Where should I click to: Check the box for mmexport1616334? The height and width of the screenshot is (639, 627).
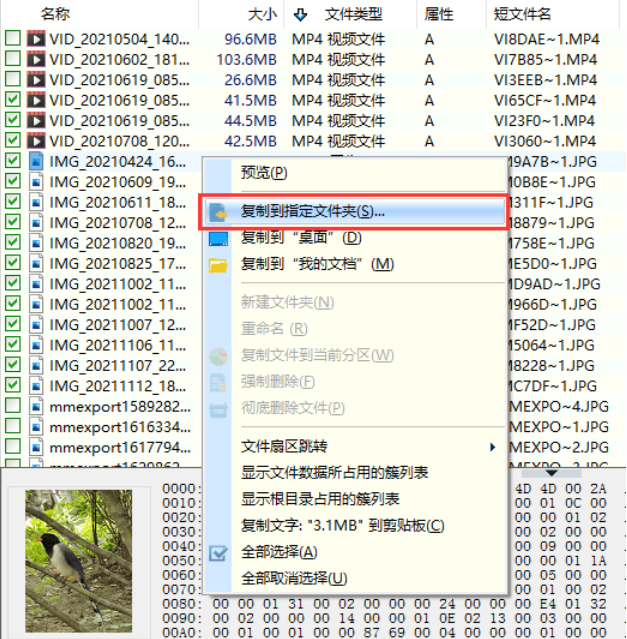[13, 425]
